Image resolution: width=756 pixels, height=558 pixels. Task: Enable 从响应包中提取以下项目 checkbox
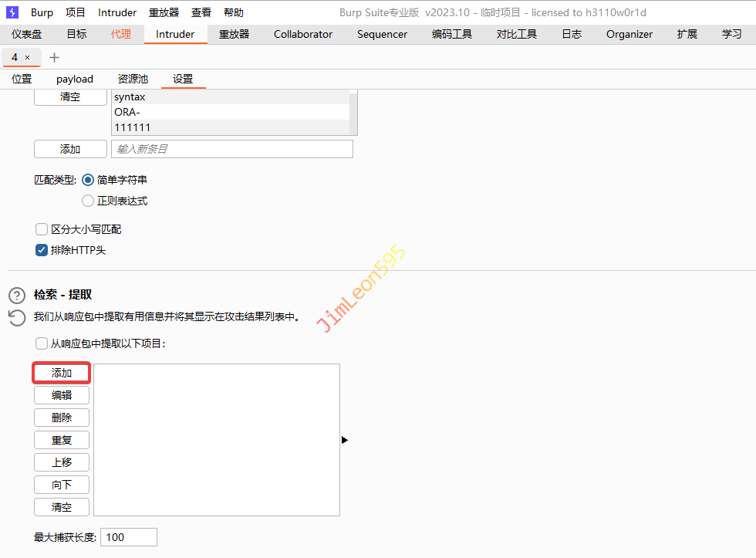pyautogui.click(x=42, y=343)
